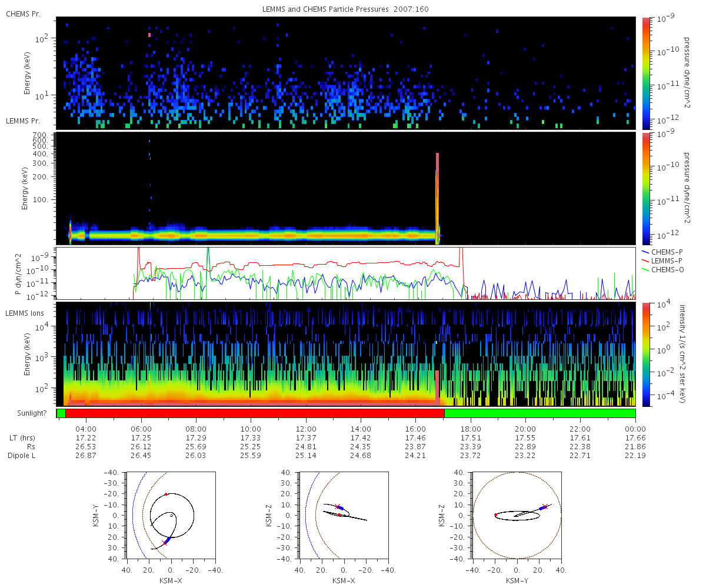The height and width of the screenshot is (588, 706).
Task: Click the long green segment of Sunlight bar
Action: click(x=540, y=413)
